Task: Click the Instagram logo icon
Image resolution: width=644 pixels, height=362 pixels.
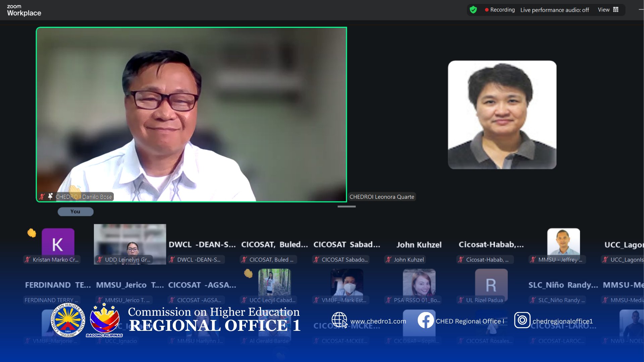Action: pyautogui.click(x=522, y=320)
